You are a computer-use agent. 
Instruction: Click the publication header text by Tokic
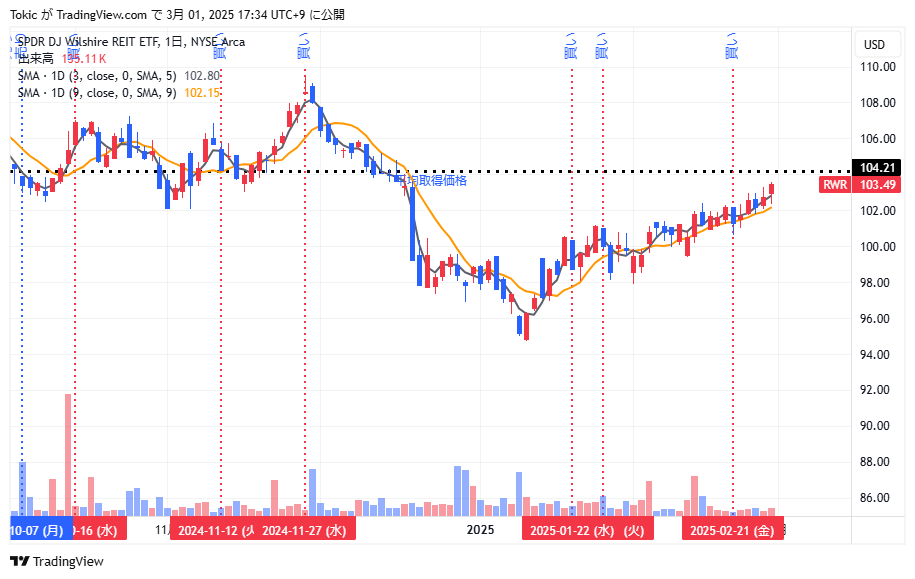click(177, 15)
